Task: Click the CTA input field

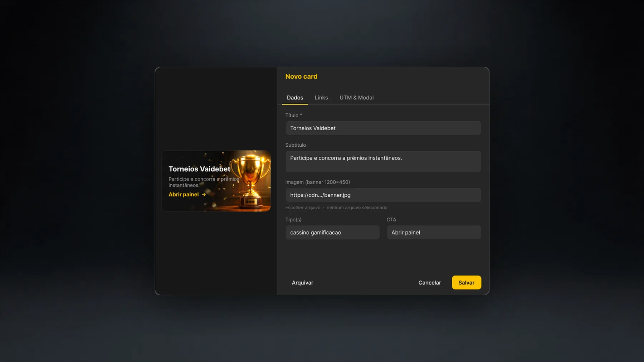Action: [x=434, y=233]
